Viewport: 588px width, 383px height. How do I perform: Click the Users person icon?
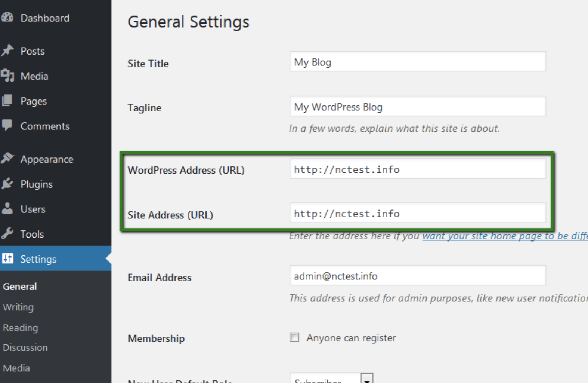coord(7,209)
